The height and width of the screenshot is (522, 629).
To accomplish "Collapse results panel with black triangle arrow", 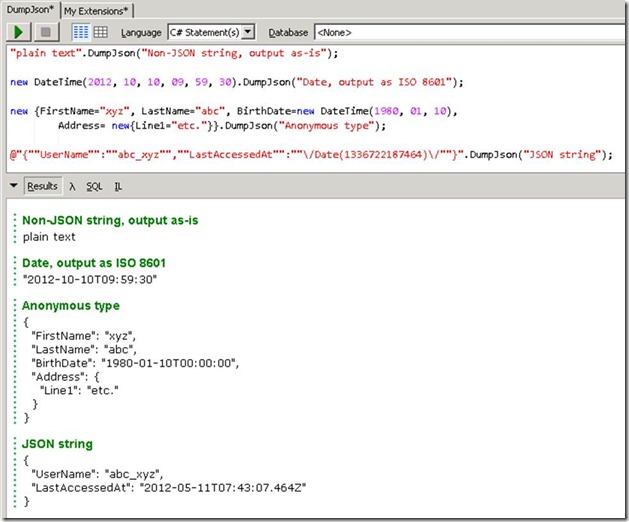I will (x=14, y=185).
